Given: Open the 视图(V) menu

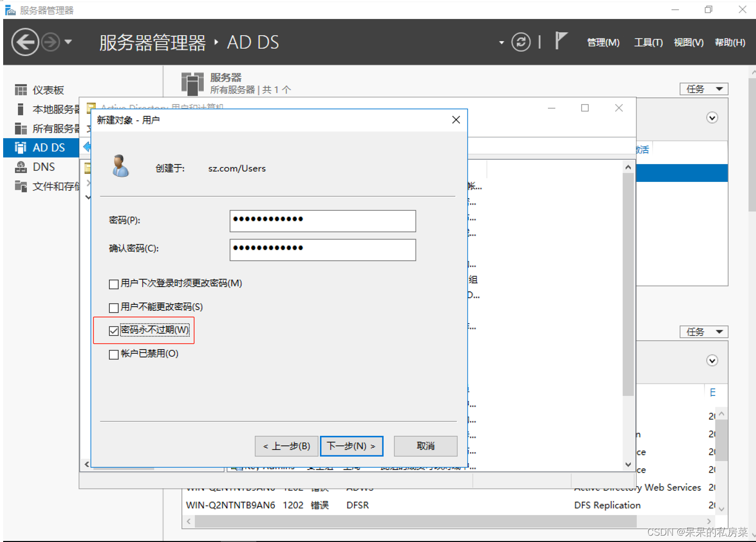Looking at the screenshot, I should pyautogui.click(x=688, y=43).
